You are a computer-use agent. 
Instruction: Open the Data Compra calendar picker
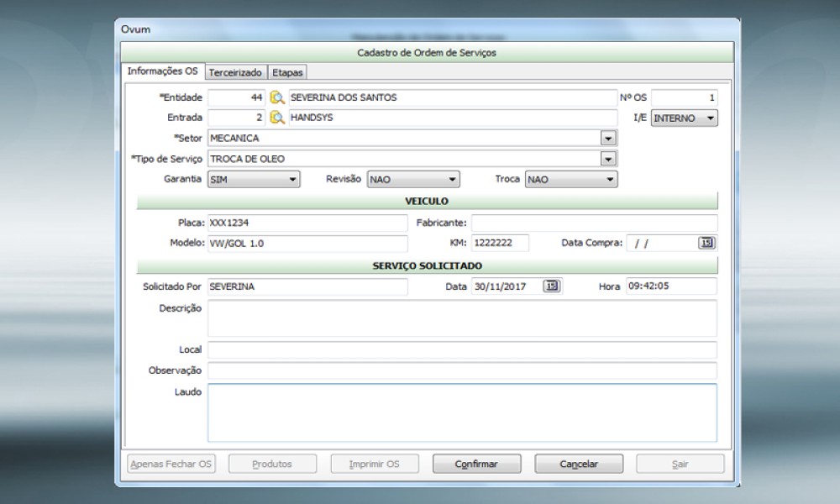pos(706,243)
